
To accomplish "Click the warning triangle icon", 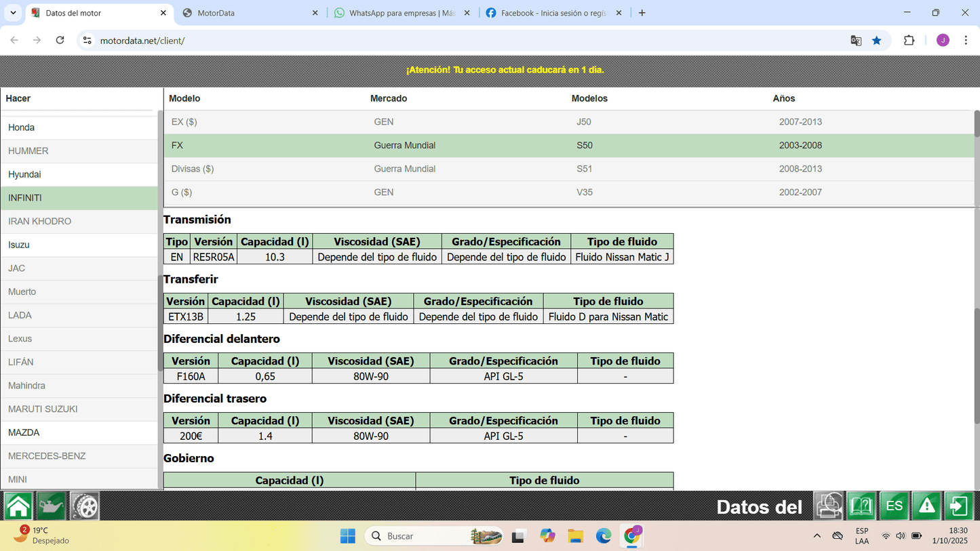I will 926,506.
